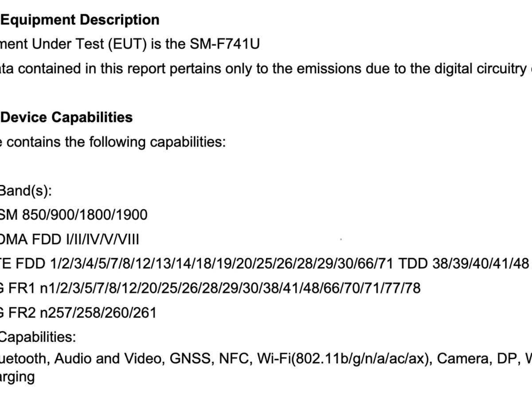Click the Equipment Description heading
This screenshot has width=532, height=399.
click(x=81, y=20)
